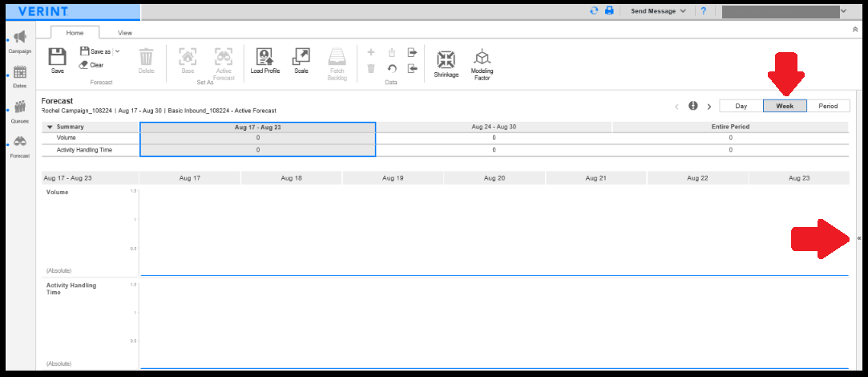Image resolution: width=868 pixels, height=377 pixels.
Task: Set as Active Forecast
Action: [x=224, y=64]
